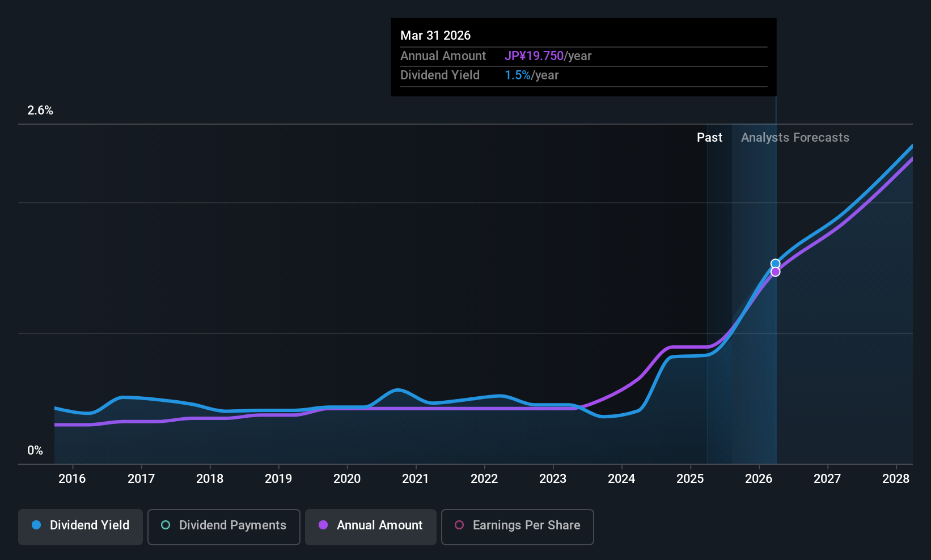Click the blue Dividend Yield legend dot
This screenshot has width=931, height=560.
pyautogui.click(x=36, y=525)
